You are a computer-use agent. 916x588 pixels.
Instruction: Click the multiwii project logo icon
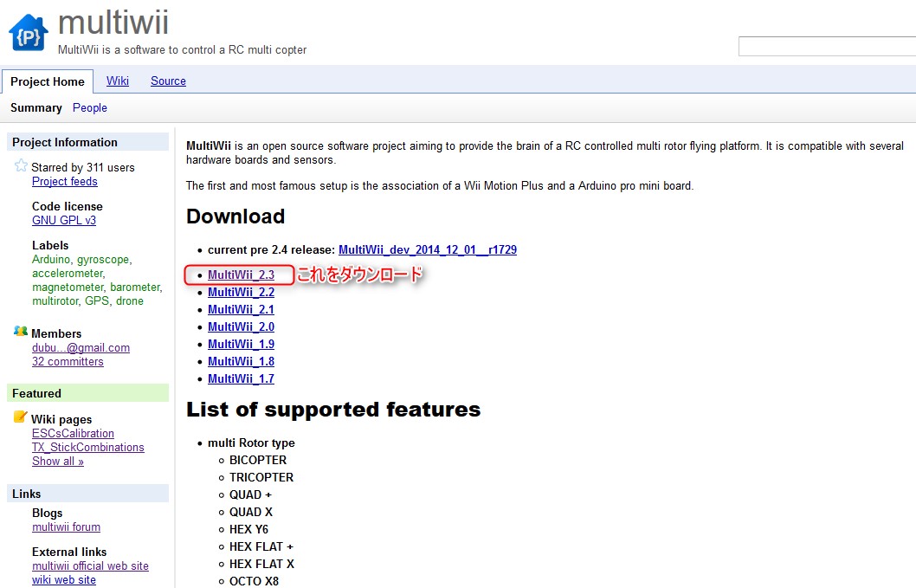(x=29, y=32)
